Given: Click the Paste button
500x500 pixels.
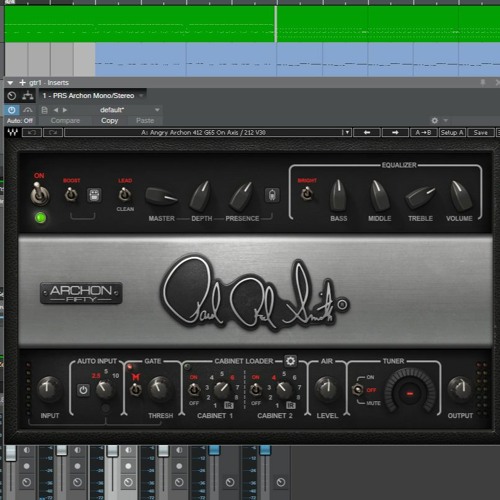Looking at the screenshot, I should [x=145, y=121].
